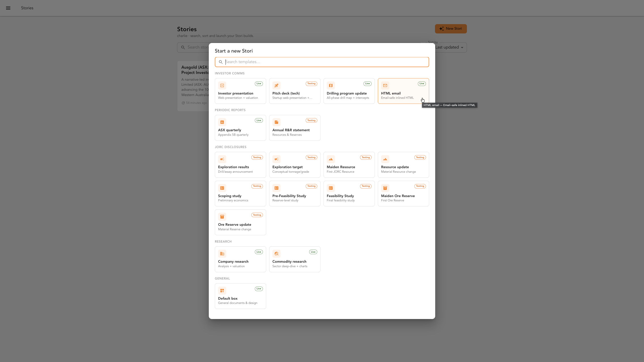Click the Ore Reserve update card title
The height and width of the screenshot is (362, 644).
pos(235,224)
